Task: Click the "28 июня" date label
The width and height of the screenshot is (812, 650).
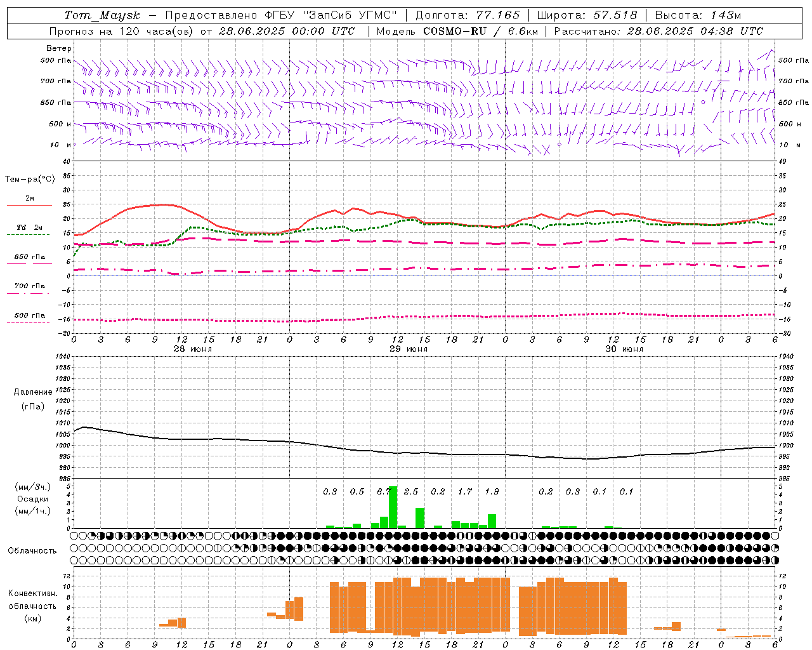Action: 193,348
